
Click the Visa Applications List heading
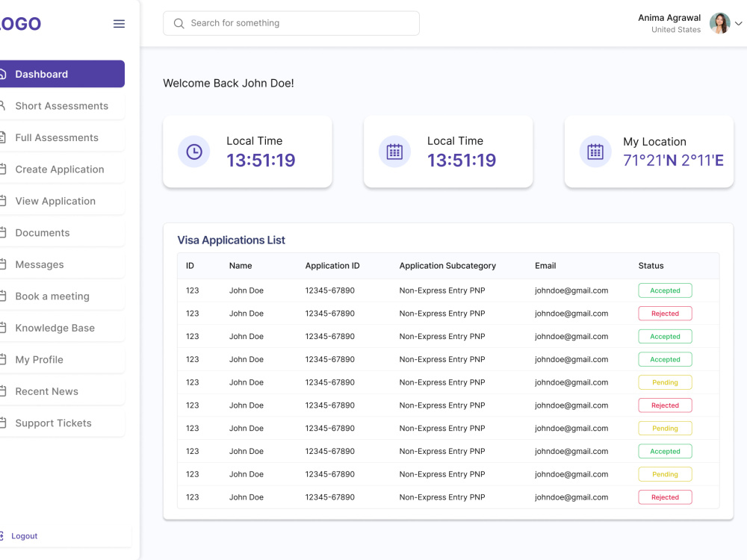231,240
